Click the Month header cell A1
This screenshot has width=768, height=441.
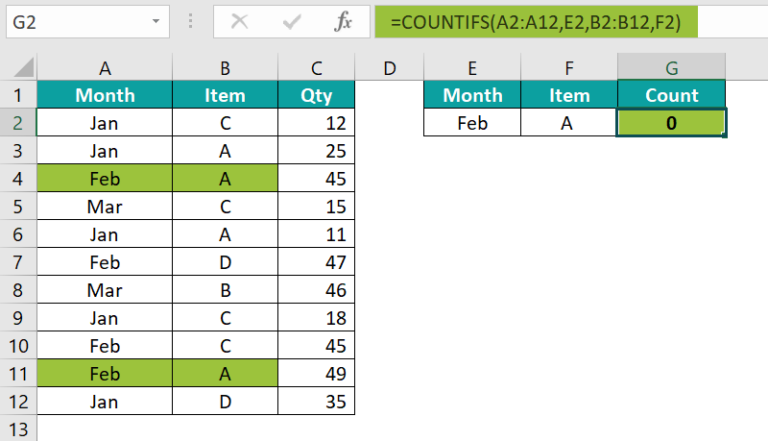tap(105, 95)
